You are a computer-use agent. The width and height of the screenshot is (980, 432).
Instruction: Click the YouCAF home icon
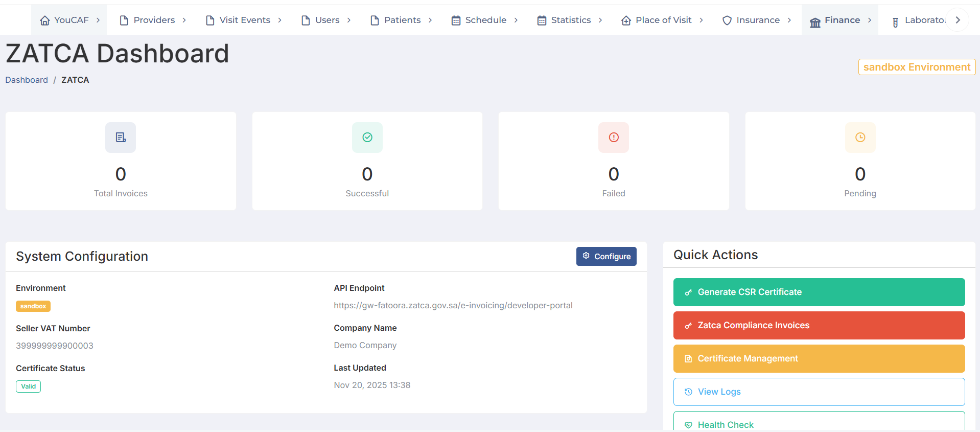point(45,20)
